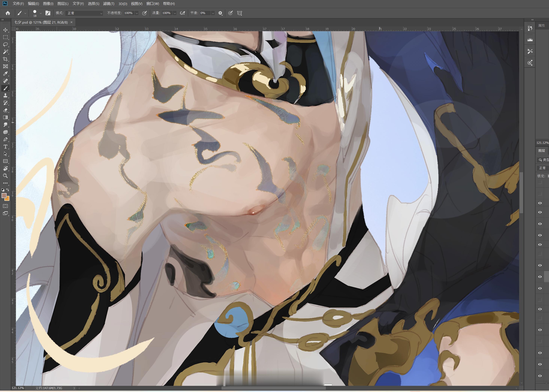Select the Frame tool
This screenshot has width=549, height=392.
5,66
